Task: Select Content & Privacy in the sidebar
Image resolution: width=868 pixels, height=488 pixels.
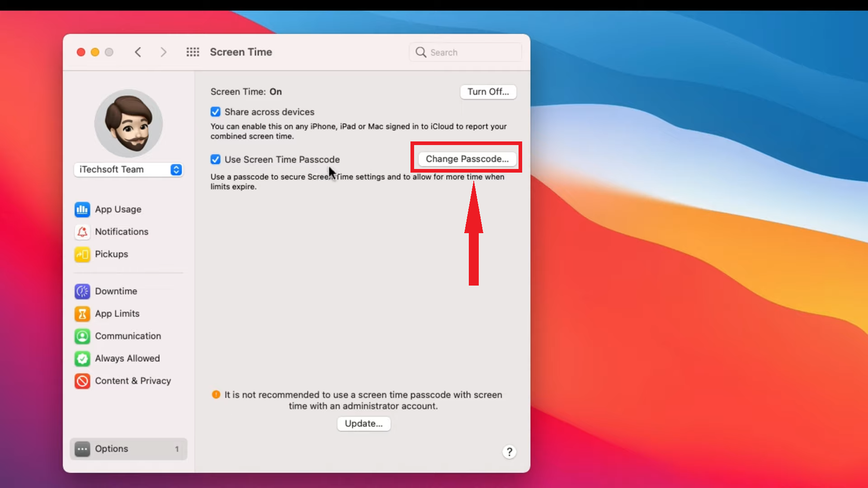Action: click(133, 381)
